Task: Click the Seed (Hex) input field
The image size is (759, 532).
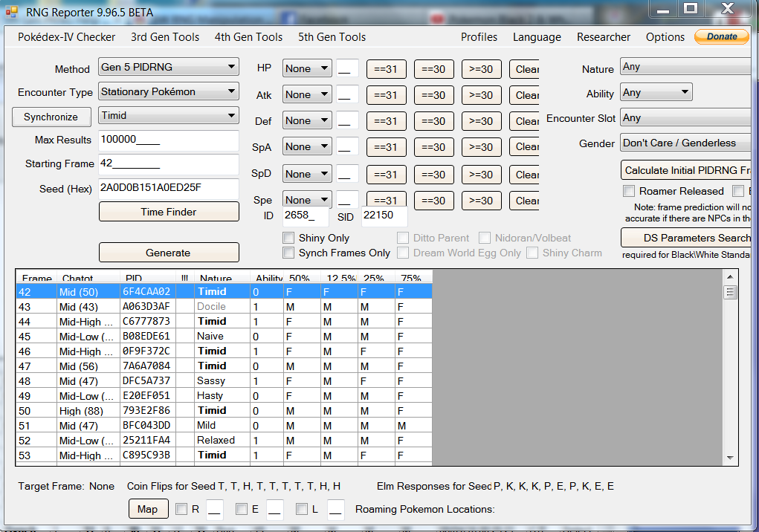Action: click(169, 188)
